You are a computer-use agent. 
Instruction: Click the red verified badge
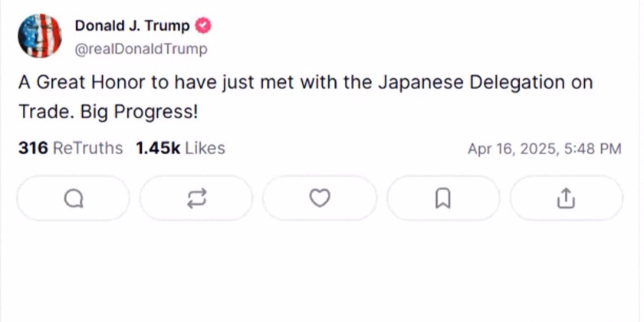tap(203, 26)
